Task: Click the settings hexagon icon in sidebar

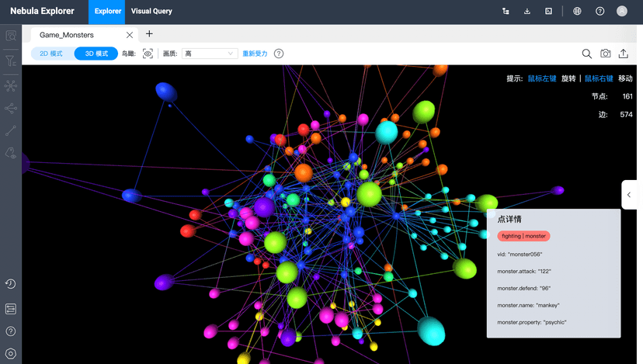Action: point(11,354)
